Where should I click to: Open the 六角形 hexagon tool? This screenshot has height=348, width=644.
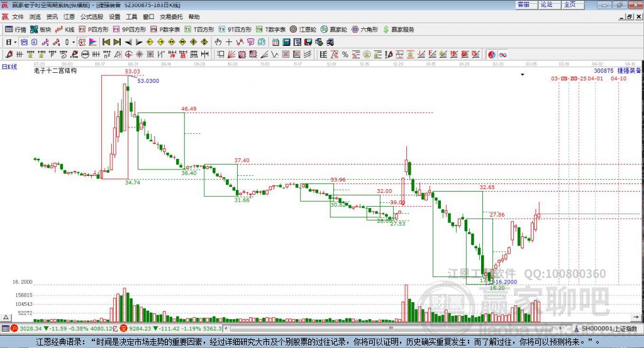tap(365, 30)
